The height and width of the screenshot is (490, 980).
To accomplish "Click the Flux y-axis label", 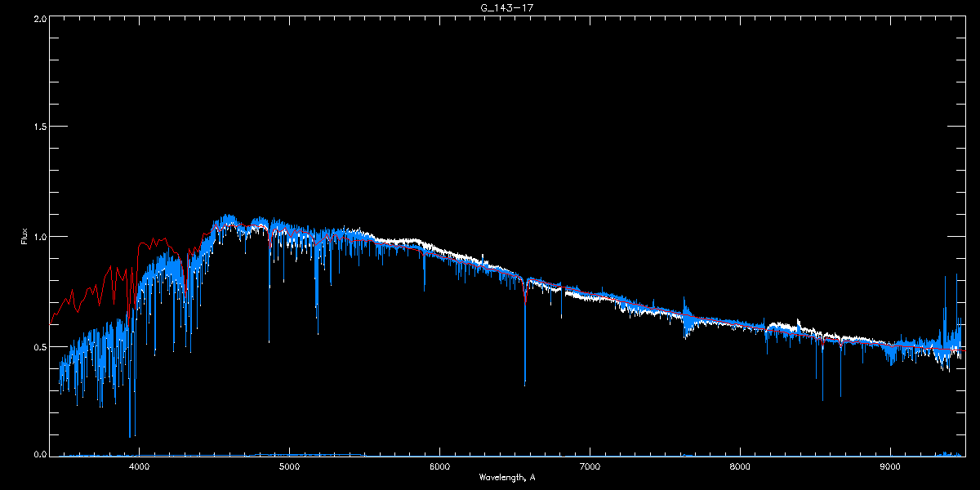I will tap(24, 238).
